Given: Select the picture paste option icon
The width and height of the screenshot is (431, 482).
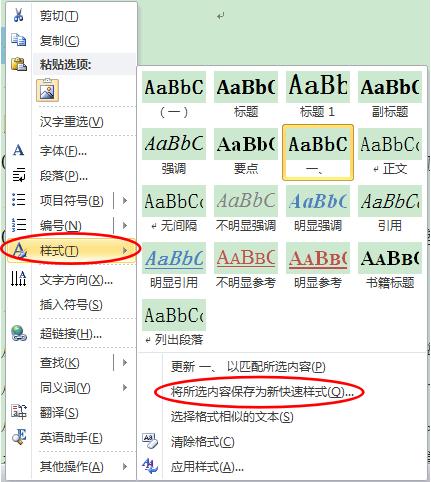Looking at the screenshot, I should pos(47,90).
